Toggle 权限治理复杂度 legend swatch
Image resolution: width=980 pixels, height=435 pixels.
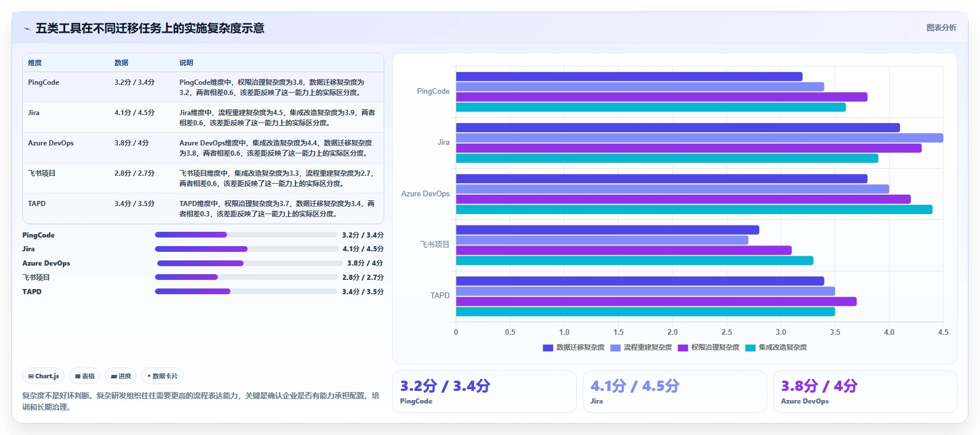(683, 347)
